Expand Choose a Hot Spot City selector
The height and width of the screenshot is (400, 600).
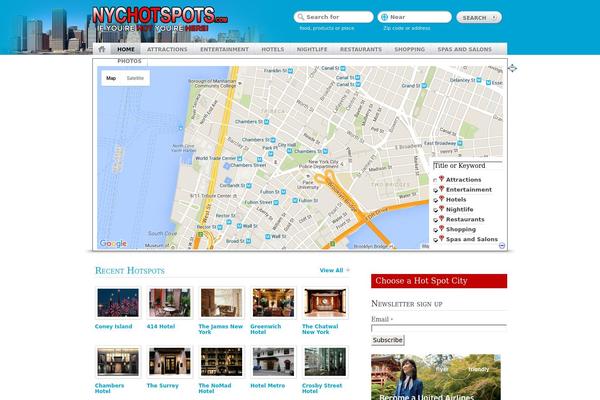439,281
